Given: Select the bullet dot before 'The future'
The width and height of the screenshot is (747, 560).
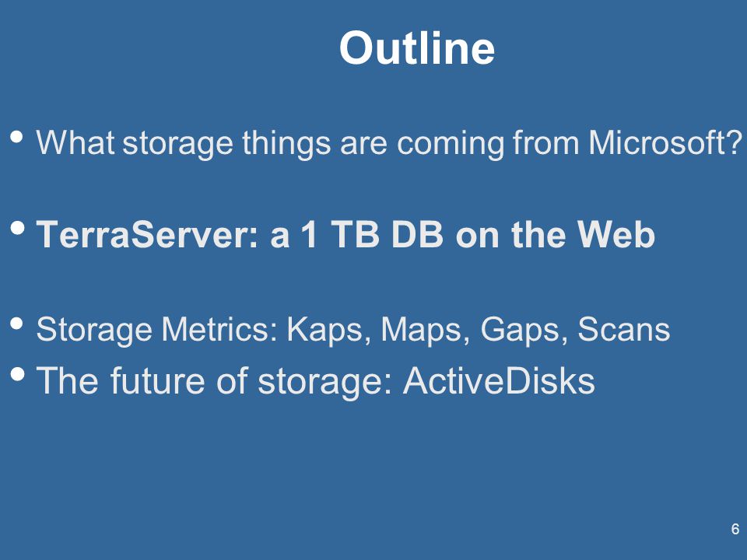Looking at the screenshot, I should (x=17, y=374).
